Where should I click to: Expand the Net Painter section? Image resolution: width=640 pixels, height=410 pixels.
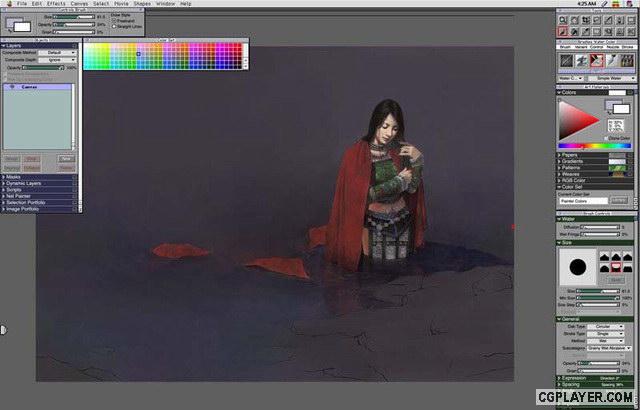(4, 196)
